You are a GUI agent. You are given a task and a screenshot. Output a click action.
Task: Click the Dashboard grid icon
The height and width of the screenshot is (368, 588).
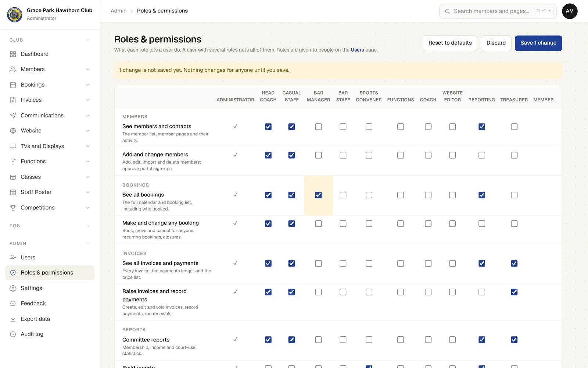(13, 54)
